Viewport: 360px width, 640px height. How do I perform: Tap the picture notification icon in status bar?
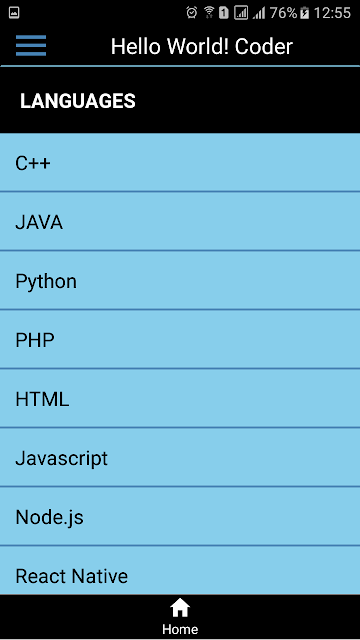[x=13, y=13]
